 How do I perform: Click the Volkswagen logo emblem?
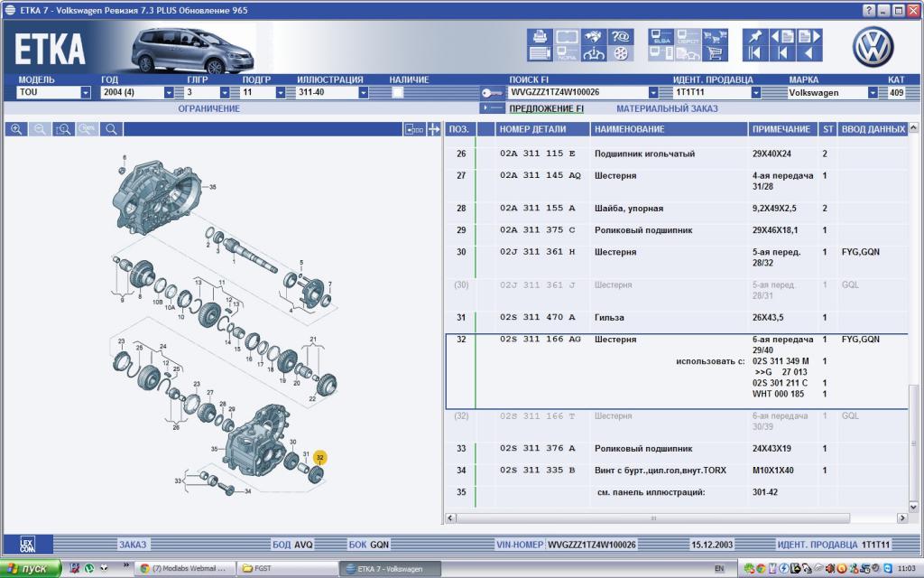(873, 46)
